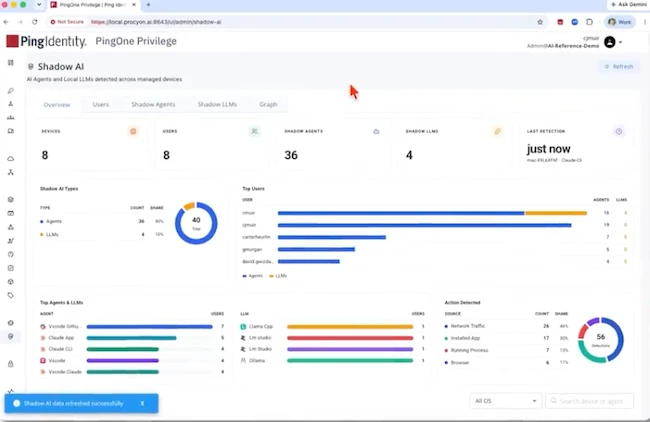Click the Running Process source row

[x=506, y=350]
